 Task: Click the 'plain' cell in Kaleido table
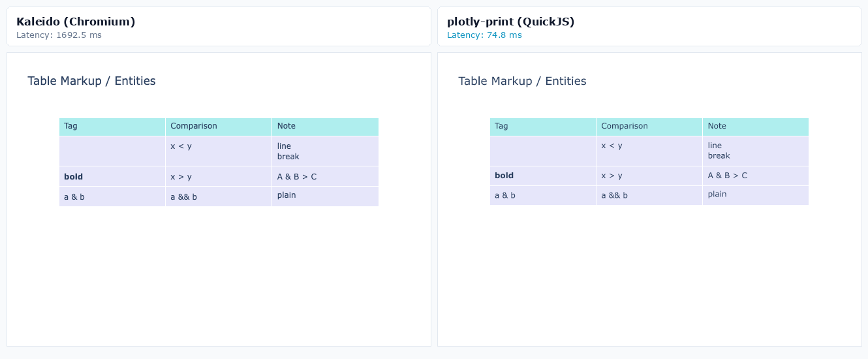tap(325, 196)
